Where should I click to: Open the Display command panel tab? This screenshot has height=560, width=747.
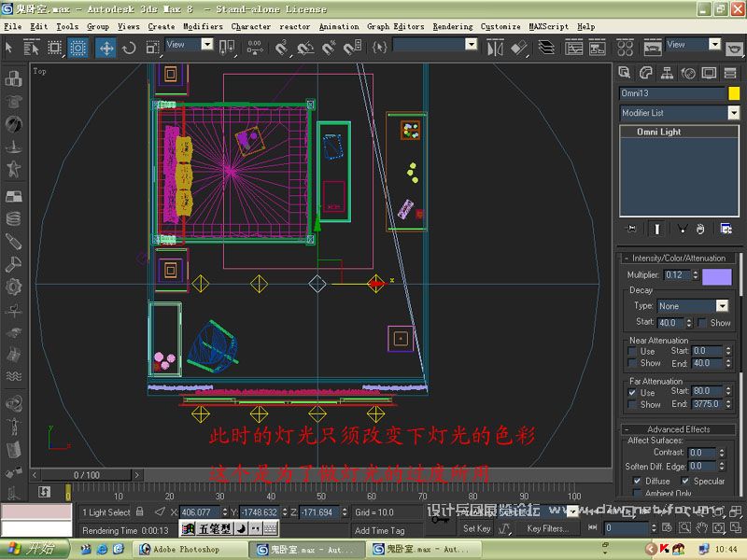[709, 73]
